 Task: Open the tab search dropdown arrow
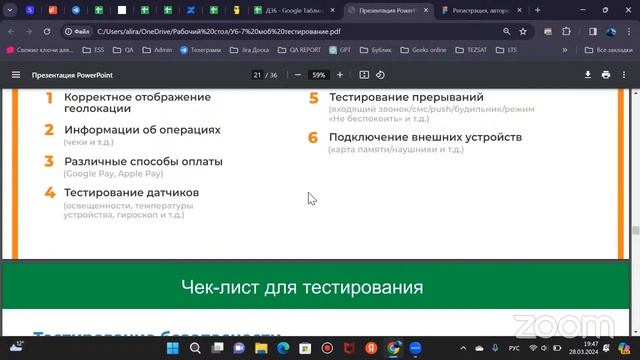10,10
